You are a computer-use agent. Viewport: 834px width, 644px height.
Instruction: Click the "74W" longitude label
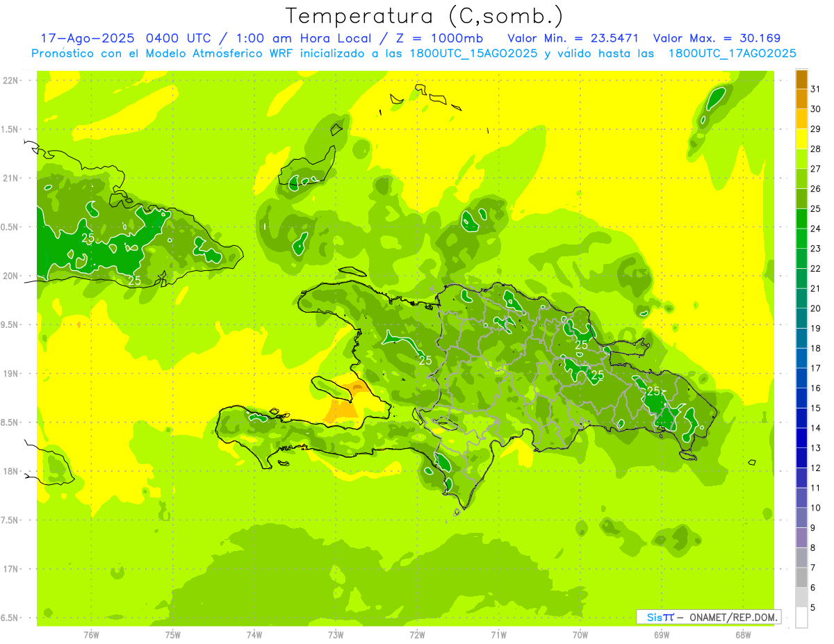(x=254, y=634)
